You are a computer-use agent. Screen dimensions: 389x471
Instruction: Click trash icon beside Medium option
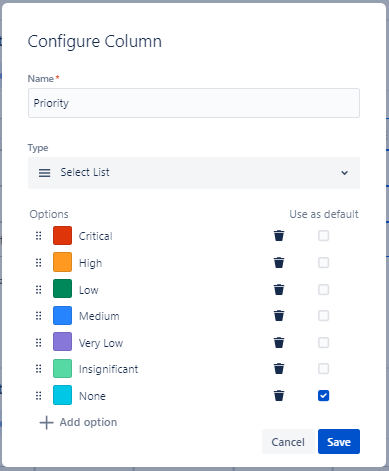point(279,316)
